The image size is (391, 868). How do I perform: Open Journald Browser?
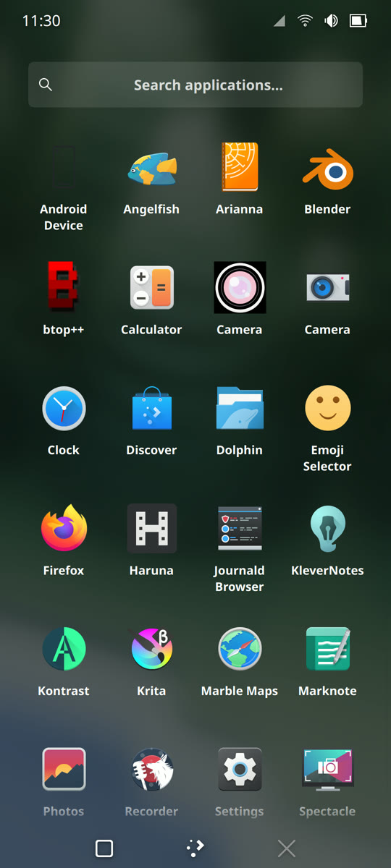click(x=240, y=548)
